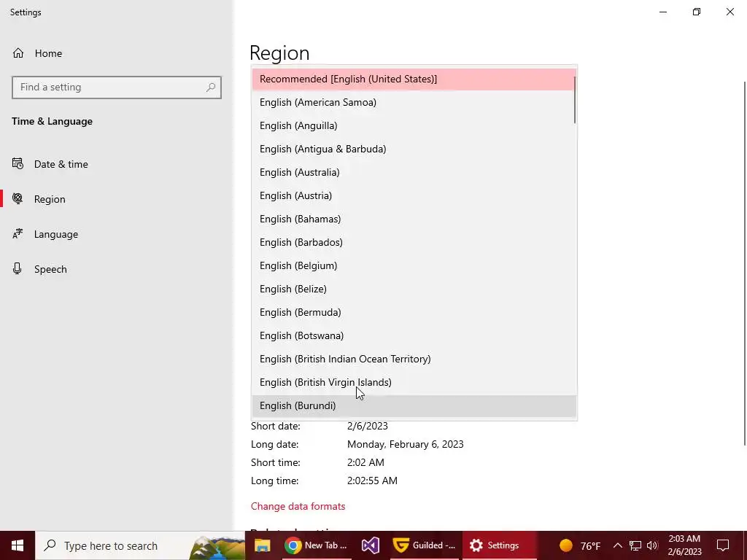Click the dropdown list scrollbar thumb
Screen dimensions: 747x560
(x=575, y=99)
